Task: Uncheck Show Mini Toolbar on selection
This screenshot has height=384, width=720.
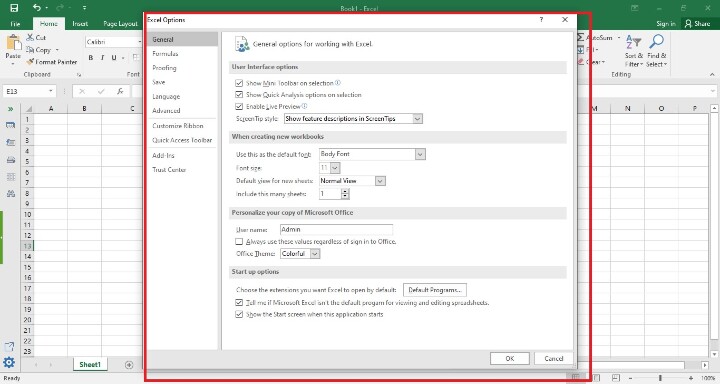Action: tap(239, 83)
